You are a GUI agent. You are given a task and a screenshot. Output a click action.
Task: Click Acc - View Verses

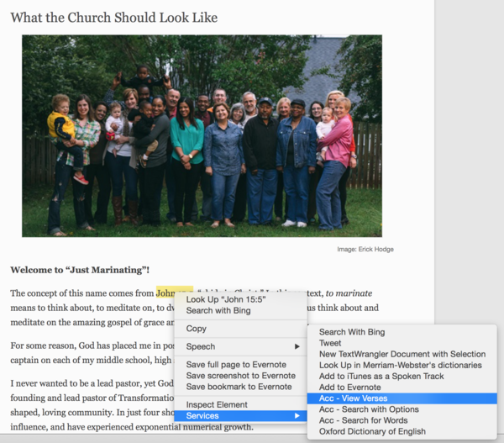pos(402,398)
